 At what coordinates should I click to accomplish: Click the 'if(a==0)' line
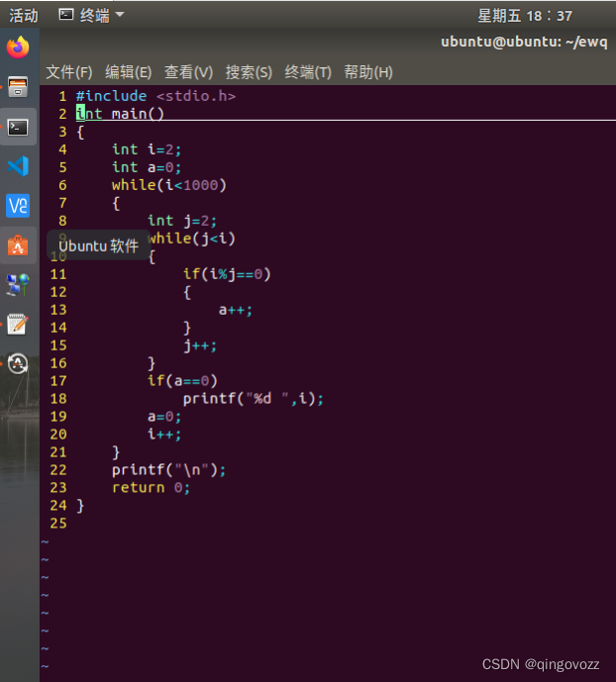[182, 381]
